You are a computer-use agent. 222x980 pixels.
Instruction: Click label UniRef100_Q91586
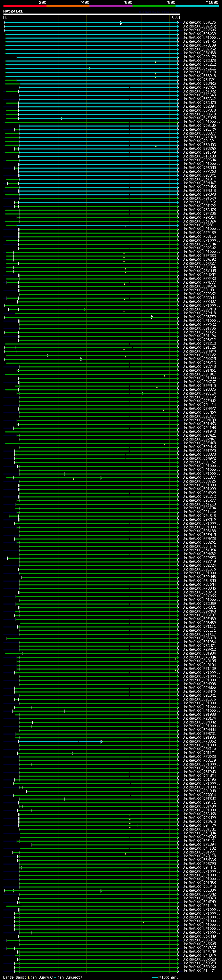click(199, 883)
